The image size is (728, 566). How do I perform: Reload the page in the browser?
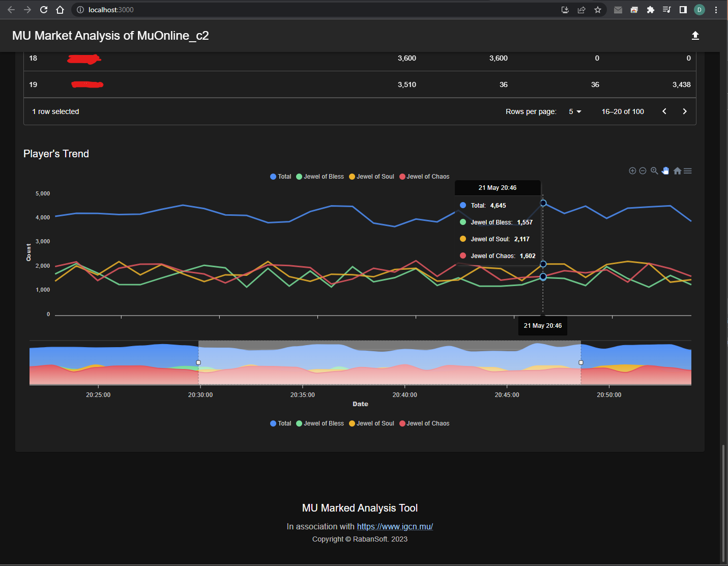(x=44, y=10)
